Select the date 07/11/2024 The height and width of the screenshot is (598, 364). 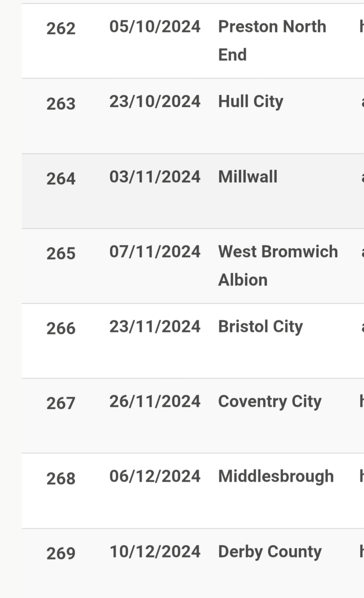155,251
